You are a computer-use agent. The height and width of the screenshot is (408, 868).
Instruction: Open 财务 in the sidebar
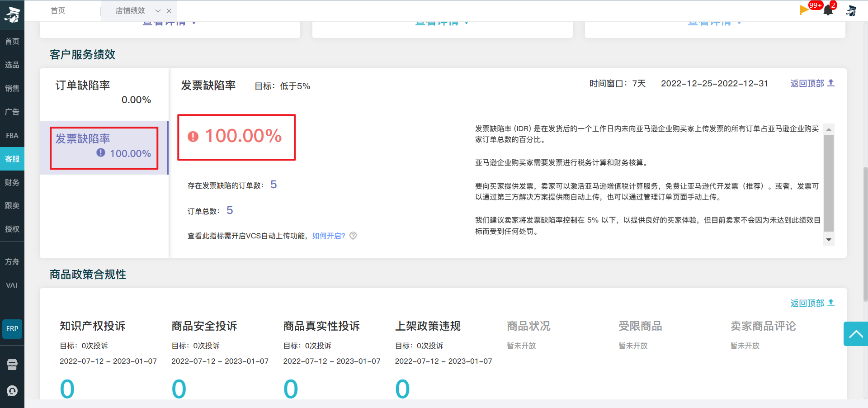coord(12,183)
